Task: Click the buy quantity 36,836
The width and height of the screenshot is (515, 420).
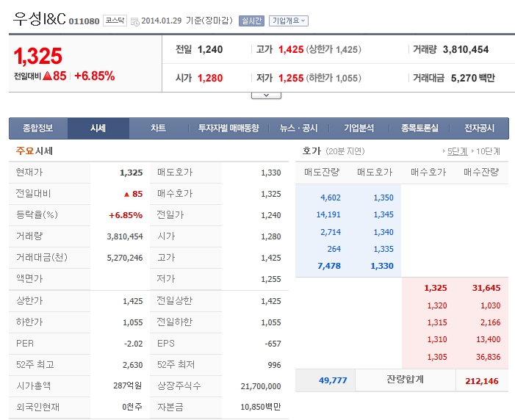Action: tap(489, 357)
